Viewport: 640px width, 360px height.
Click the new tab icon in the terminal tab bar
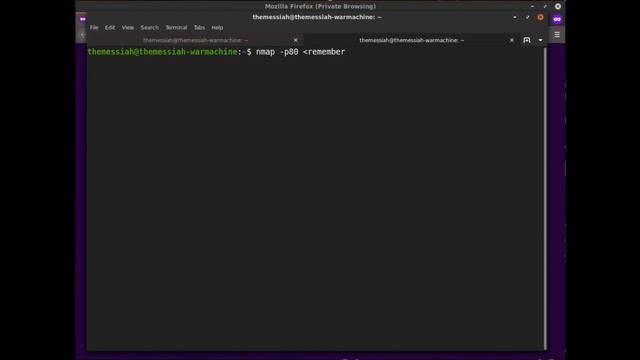tap(527, 40)
